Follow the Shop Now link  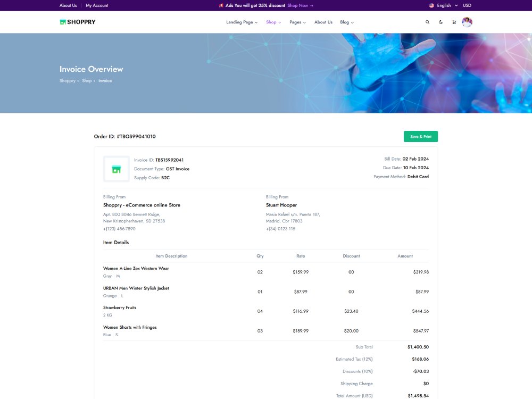(x=297, y=5)
